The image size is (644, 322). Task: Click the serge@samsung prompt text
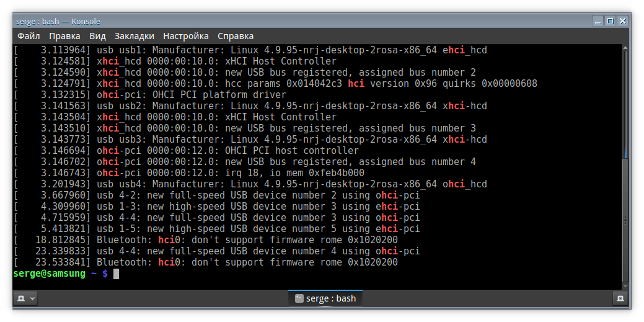coord(49,274)
